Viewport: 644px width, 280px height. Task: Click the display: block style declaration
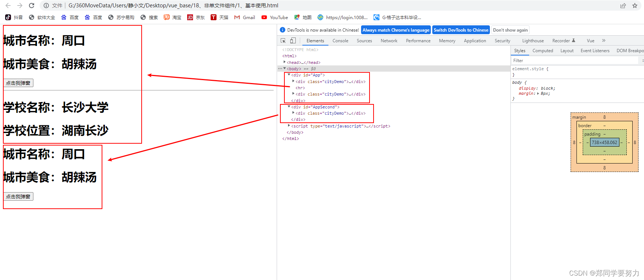coord(537,88)
